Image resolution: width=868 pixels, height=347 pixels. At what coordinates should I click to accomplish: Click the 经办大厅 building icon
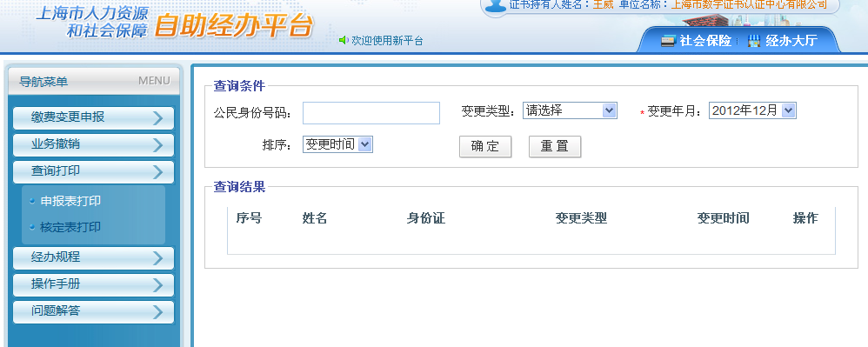pyautogui.click(x=753, y=41)
